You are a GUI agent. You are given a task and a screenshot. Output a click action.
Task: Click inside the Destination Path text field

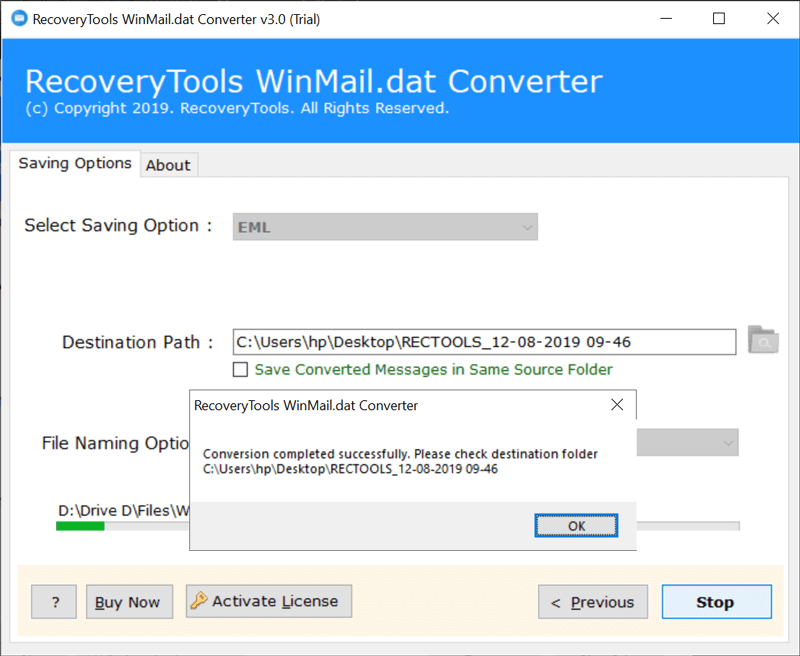point(484,342)
